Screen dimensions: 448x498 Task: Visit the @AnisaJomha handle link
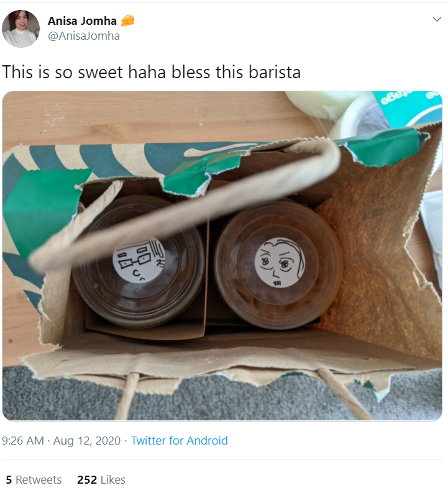coord(83,35)
